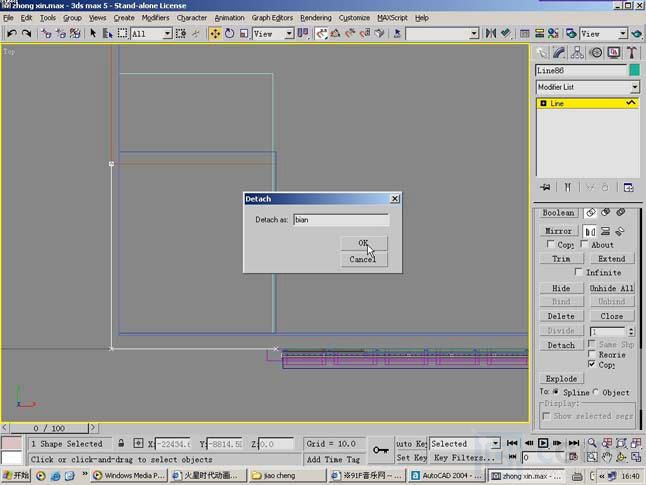This screenshot has height=485, width=646.
Task: Click the key icon Set Keys button
Action: 380,450
